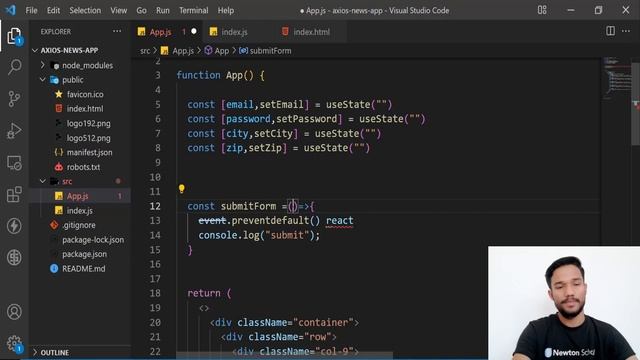Open Explorer more actions ellipsis
The height and width of the screenshot is (360, 640).
[117, 31]
